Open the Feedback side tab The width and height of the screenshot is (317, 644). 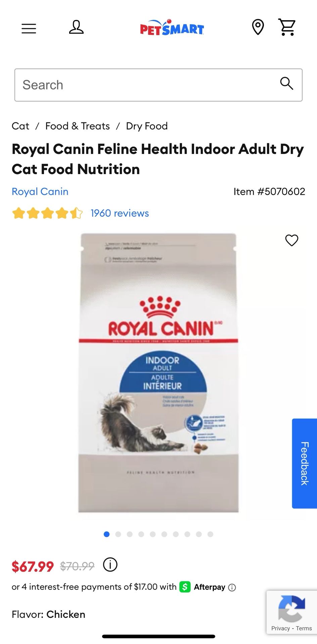click(x=305, y=464)
